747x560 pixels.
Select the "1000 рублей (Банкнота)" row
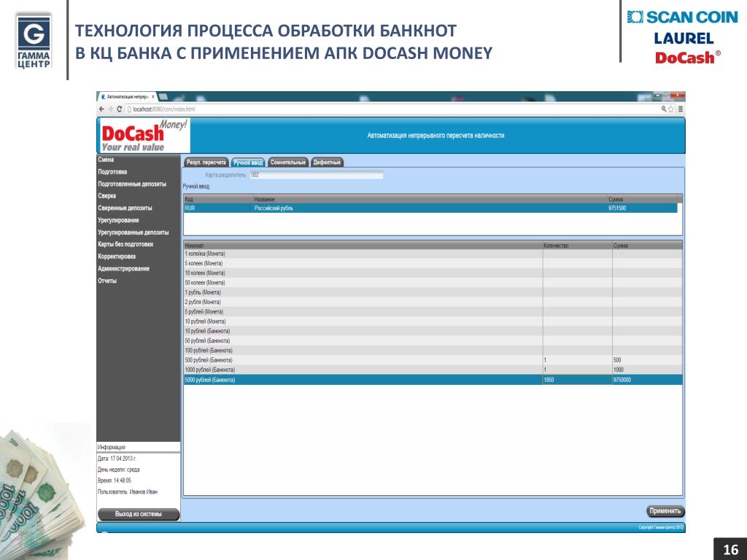(433, 370)
